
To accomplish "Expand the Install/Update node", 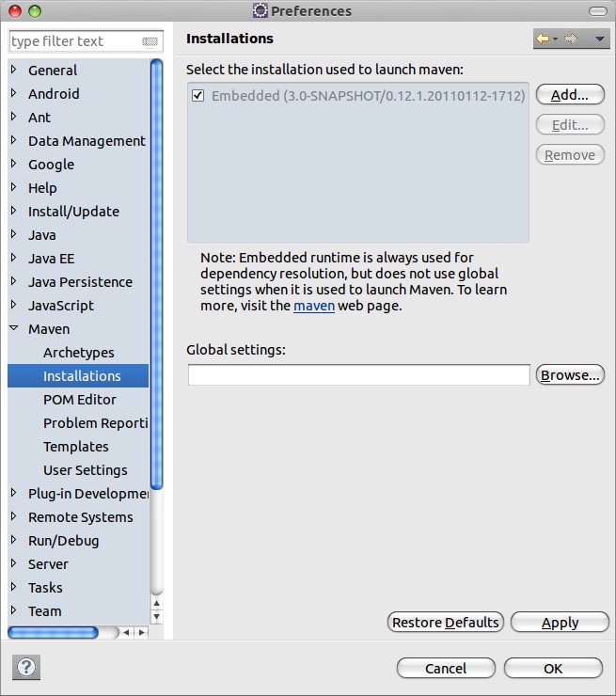I will pos(14,211).
